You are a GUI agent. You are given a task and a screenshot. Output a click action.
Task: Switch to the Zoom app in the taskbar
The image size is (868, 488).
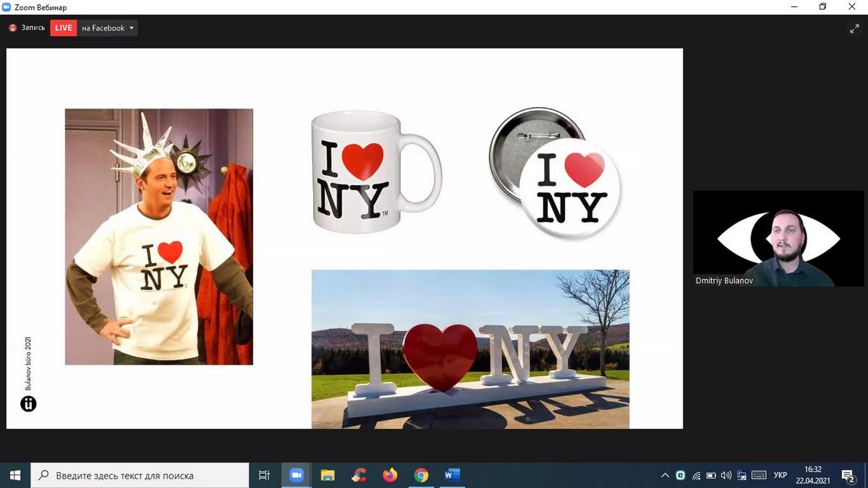coord(296,475)
